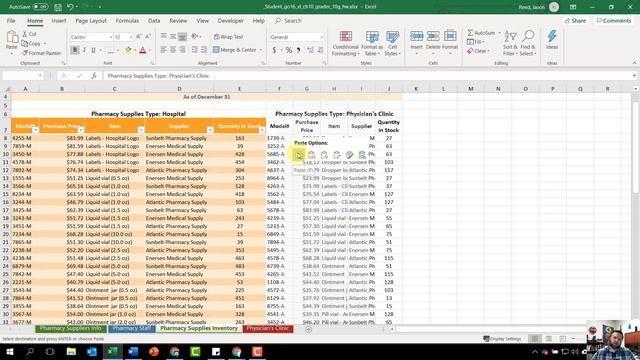
Task: Toggle Bottom Align
Action: point(182,37)
